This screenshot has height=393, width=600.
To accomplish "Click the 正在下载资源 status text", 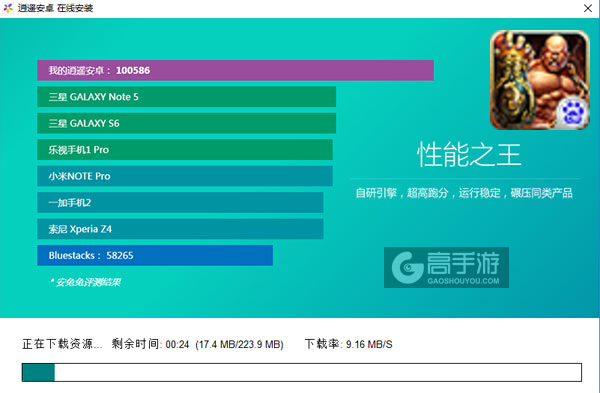I will [x=62, y=344].
